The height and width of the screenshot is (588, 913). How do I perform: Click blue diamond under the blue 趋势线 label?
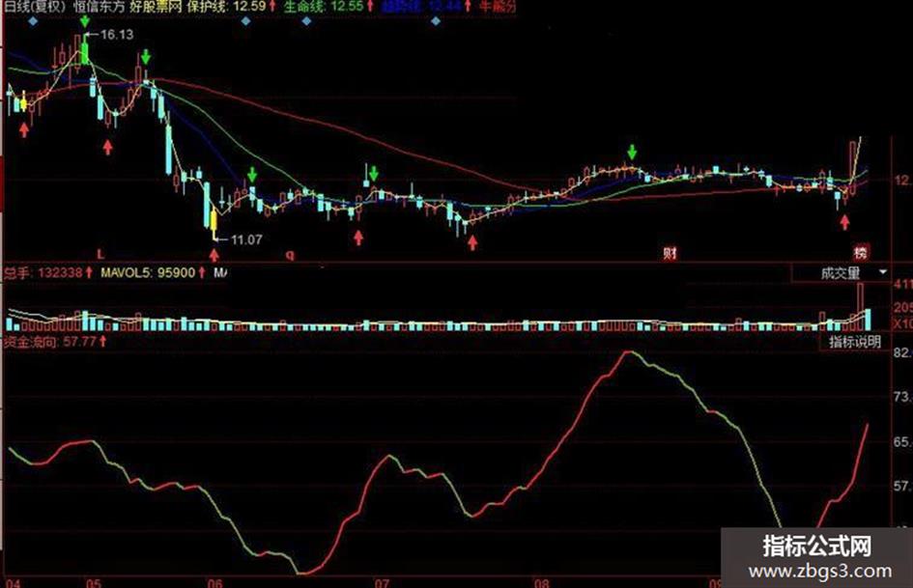coord(436,21)
